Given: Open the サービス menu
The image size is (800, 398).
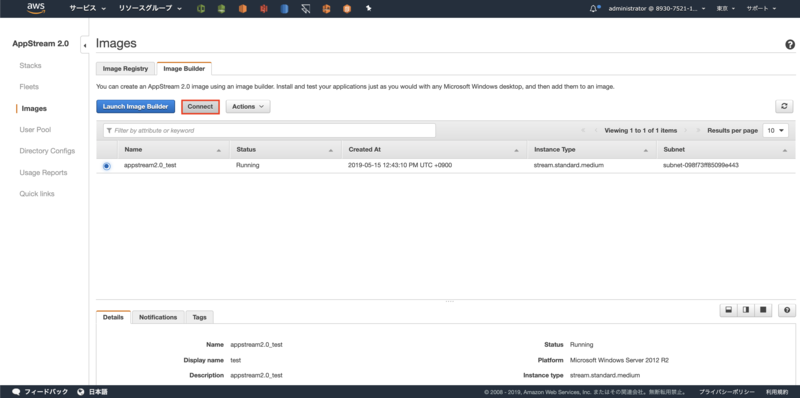Looking at the screenshot, I should tap(88, 9).
